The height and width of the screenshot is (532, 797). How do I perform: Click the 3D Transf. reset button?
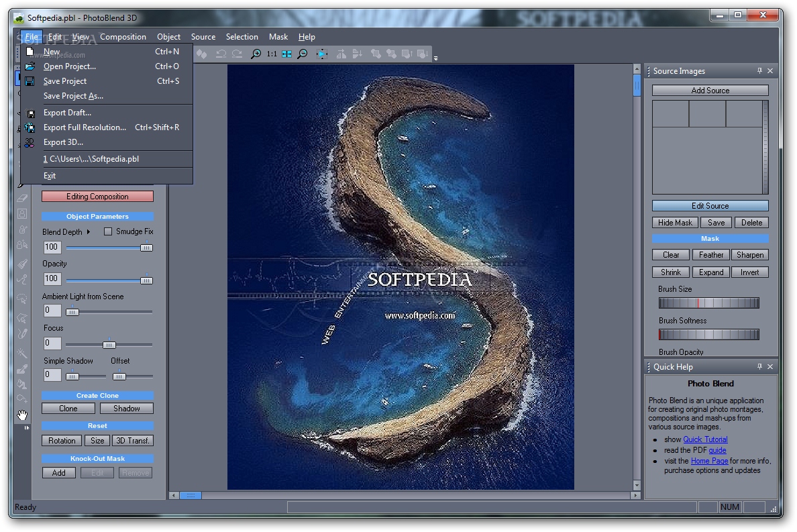[132, 441]
